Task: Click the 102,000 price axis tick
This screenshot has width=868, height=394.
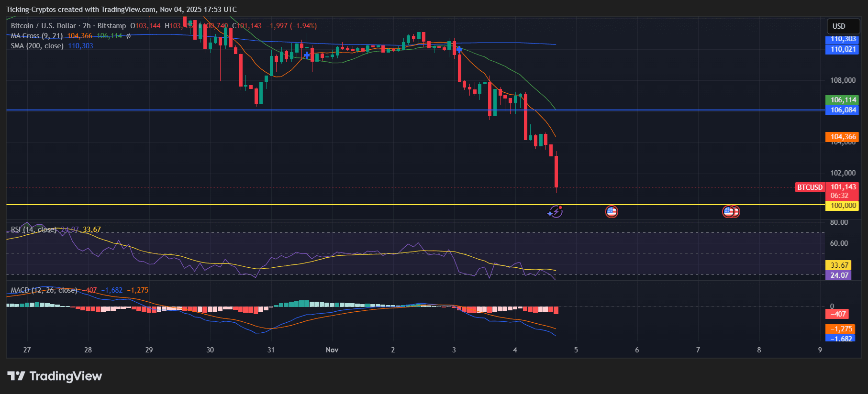Action: [843, 173]
